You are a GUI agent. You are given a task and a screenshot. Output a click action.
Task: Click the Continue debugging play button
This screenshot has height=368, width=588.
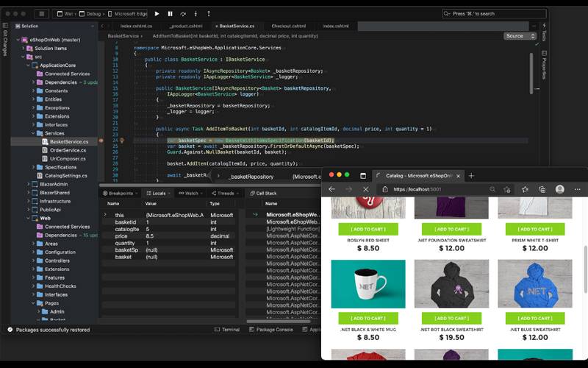tap(157, 13)
